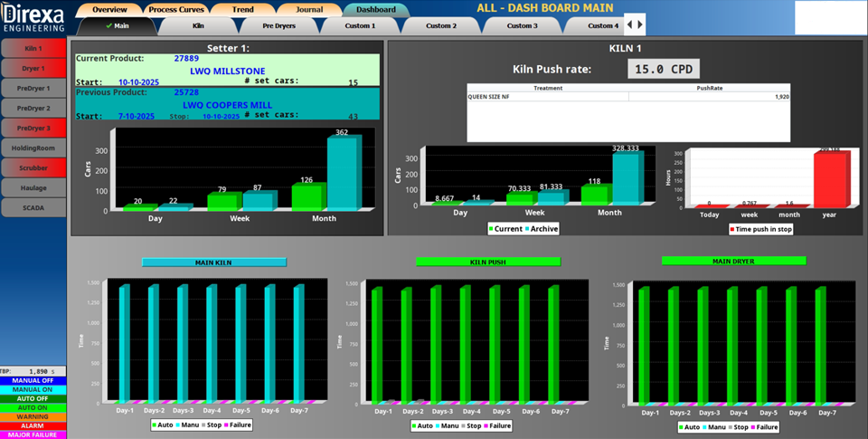
Task: Click the right tab scroll arrow
Action: 640,25
